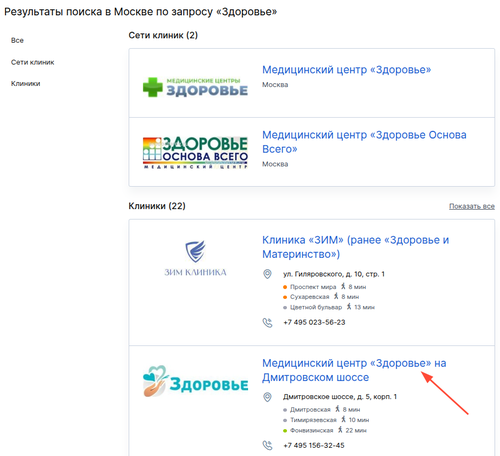Click location pin icon beside ул. Гиляровского

pyautogui.click(x=267, y=274)
